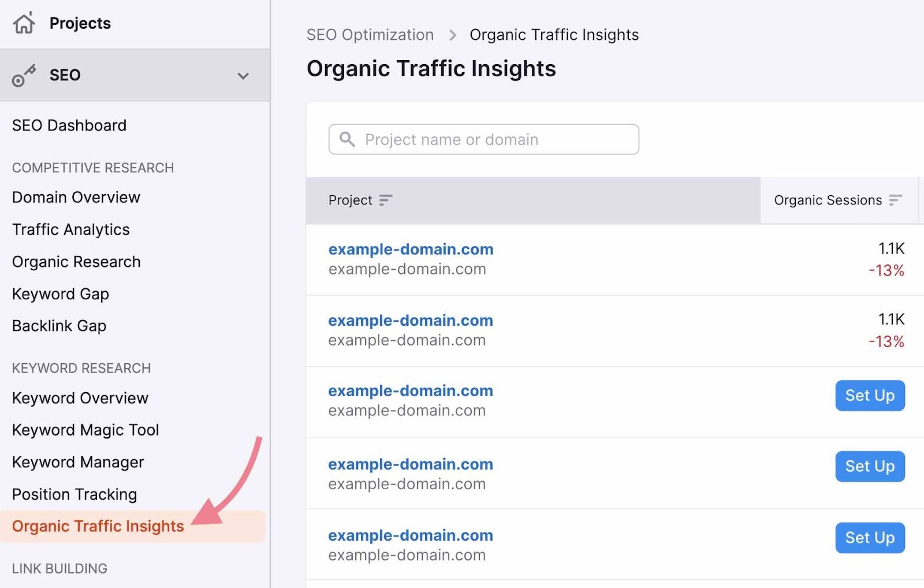Navigate to Organic Research
The width and height of the screenshot is (924, 588).
point(76,262)
